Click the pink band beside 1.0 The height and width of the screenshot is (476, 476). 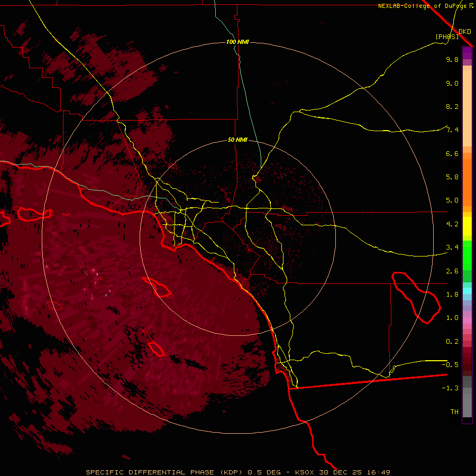(467, 321)
